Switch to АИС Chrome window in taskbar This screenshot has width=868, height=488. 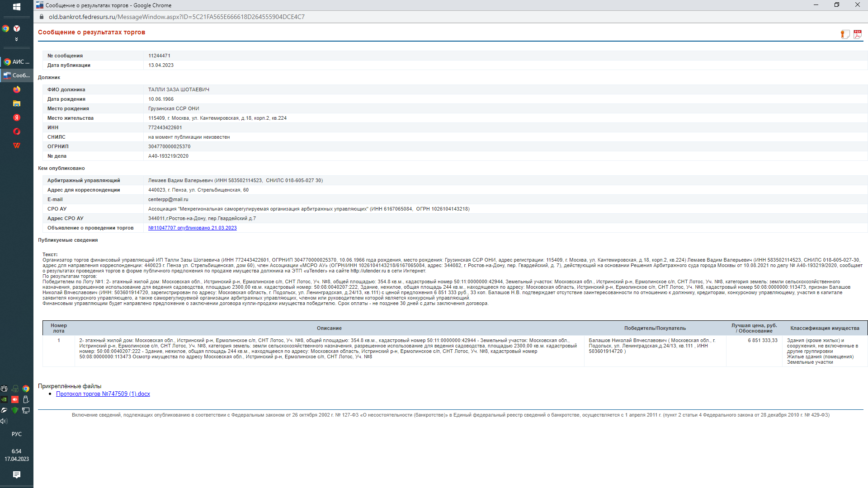(17, 62)
